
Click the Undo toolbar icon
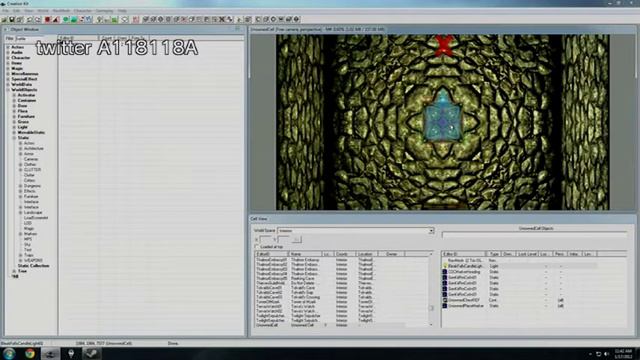30,19
